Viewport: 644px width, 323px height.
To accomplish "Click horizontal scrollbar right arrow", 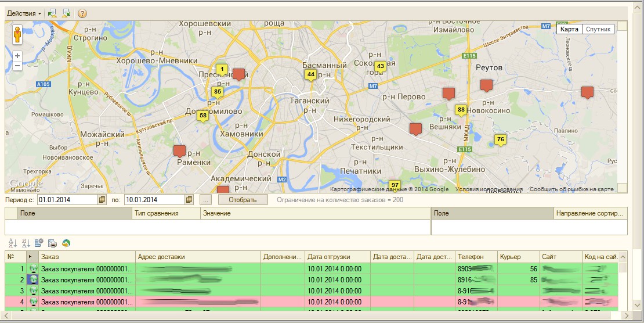I will [627, 315].
